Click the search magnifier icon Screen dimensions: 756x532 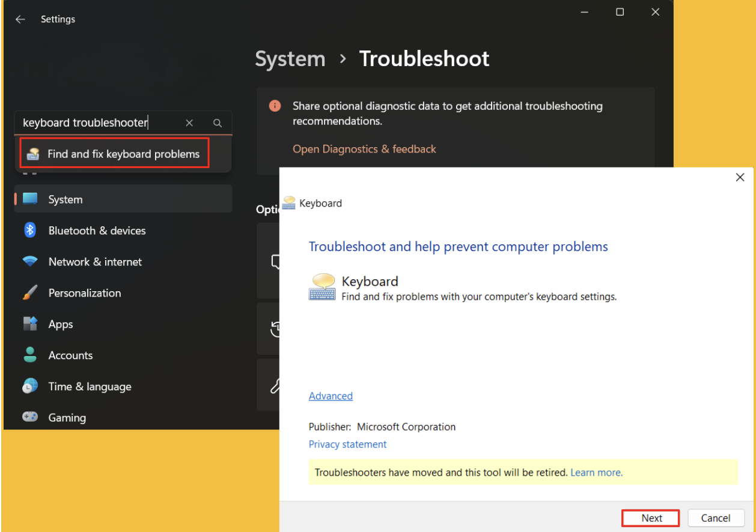pos(218,122)
